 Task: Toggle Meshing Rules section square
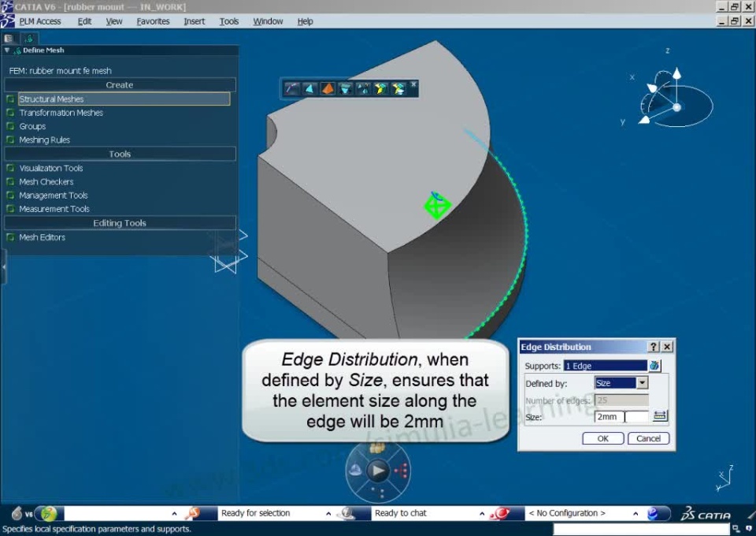tap(10, 140)
